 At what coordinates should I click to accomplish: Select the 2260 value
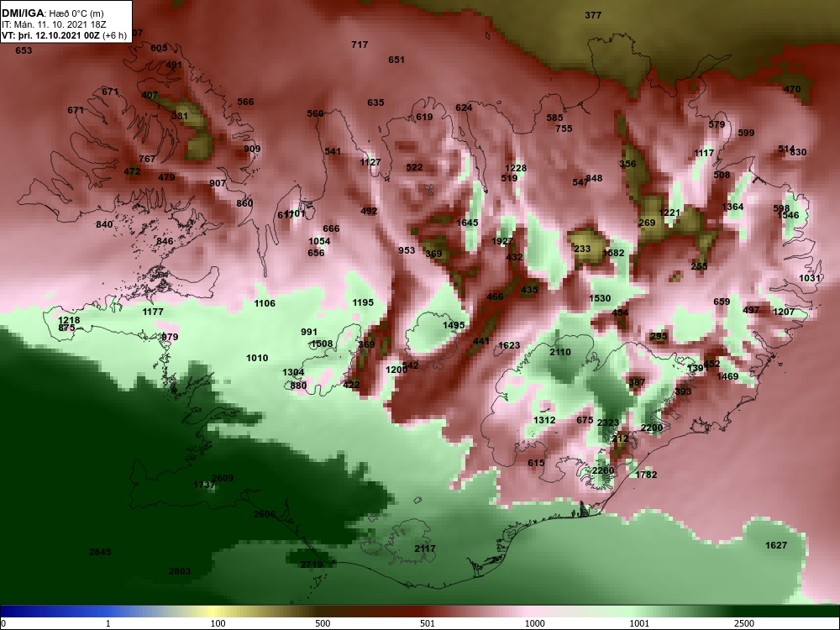click(602, 470)
